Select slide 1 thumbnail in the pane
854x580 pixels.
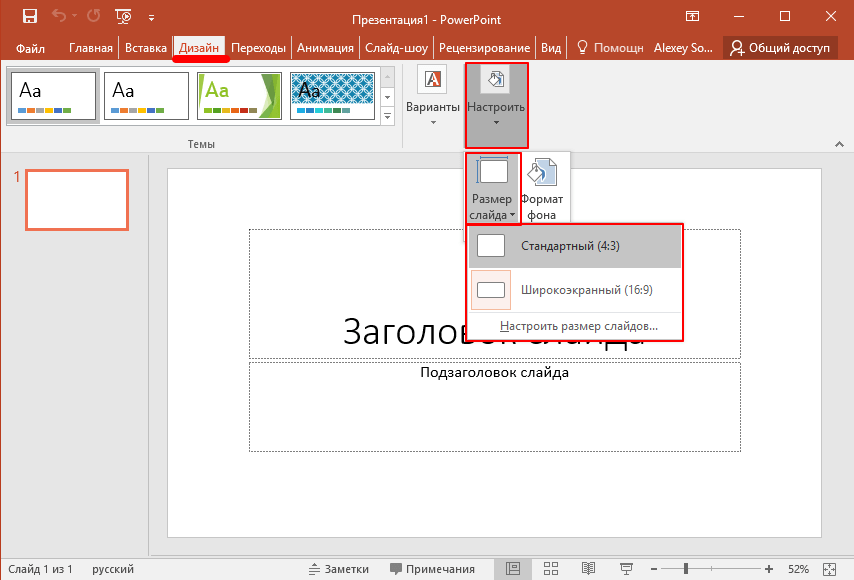[x=77, y=200]
